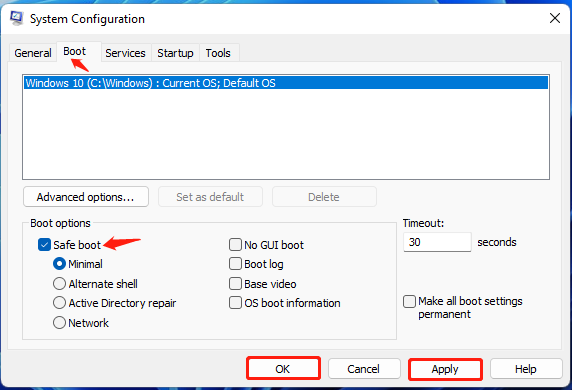Close the System Configuration dialog
This screenshot has height=390, width=572.
(x=554, y=18)
